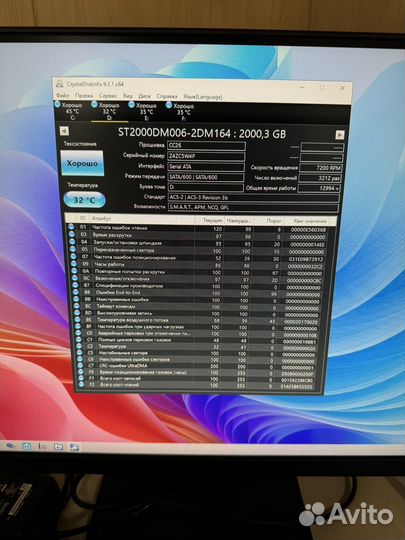Click status orb for F1 Всего хост-записей
The image size is (405, 540).
[82, 378]
